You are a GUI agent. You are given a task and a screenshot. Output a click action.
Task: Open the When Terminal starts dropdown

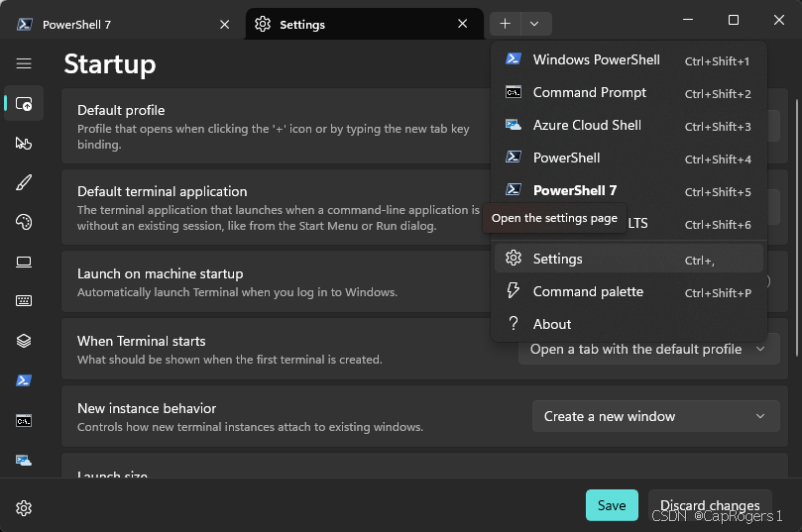coord(649,349)
